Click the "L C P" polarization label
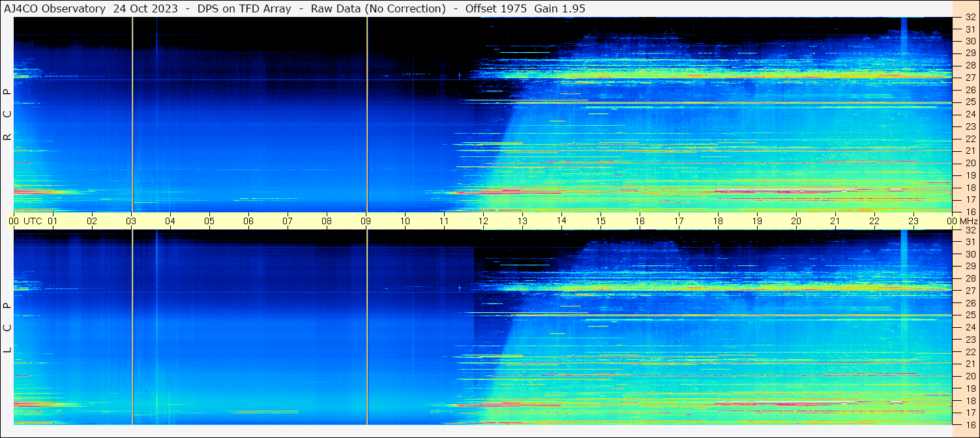 (x=7, y=328)
